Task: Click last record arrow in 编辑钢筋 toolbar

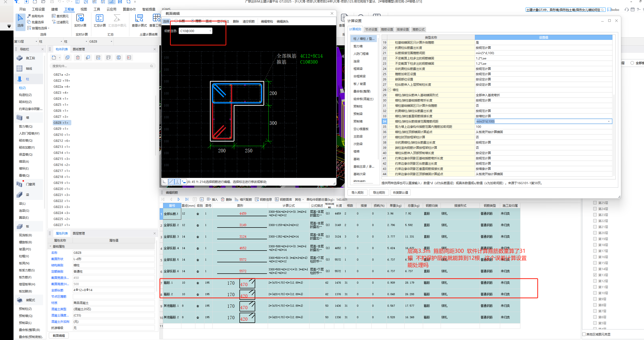Action: coord(187,199)
